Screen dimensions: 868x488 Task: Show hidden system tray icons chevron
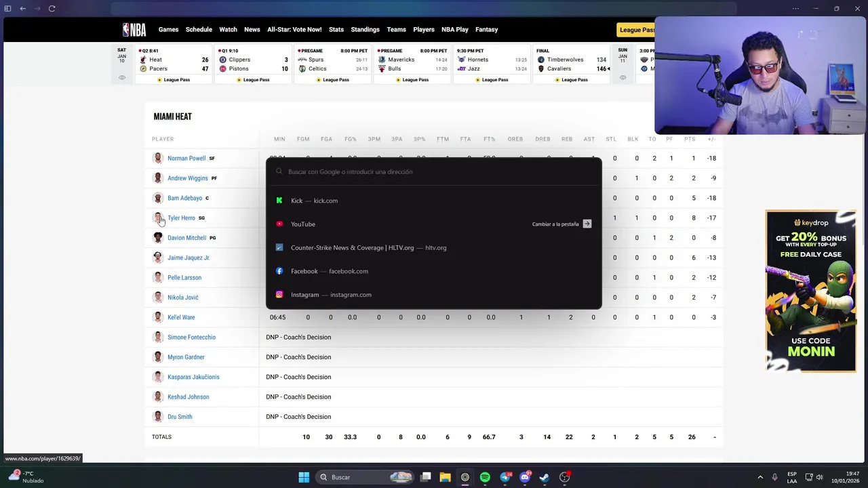[760, 477]
